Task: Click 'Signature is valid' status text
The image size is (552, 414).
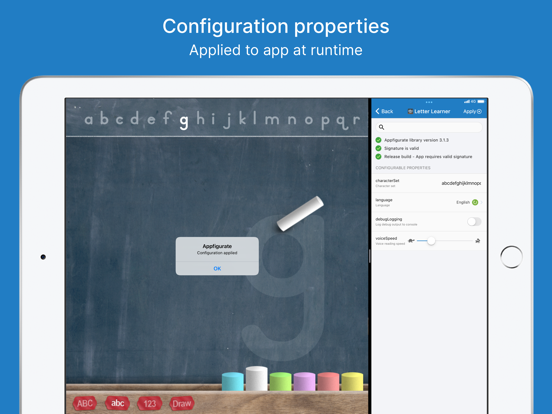Action: (x=401, y=148)
